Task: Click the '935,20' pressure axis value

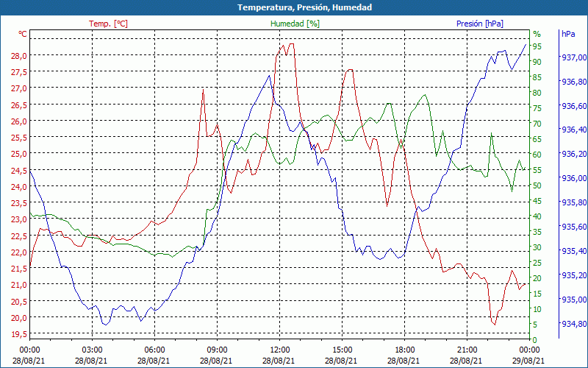Action: [x=573, y=275]
